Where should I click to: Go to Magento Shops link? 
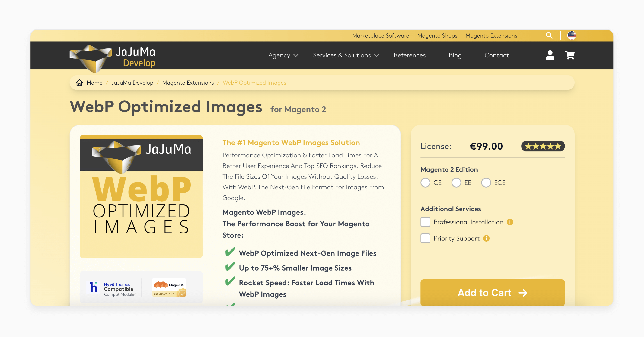pyautogui.click(x=437, y=36)
